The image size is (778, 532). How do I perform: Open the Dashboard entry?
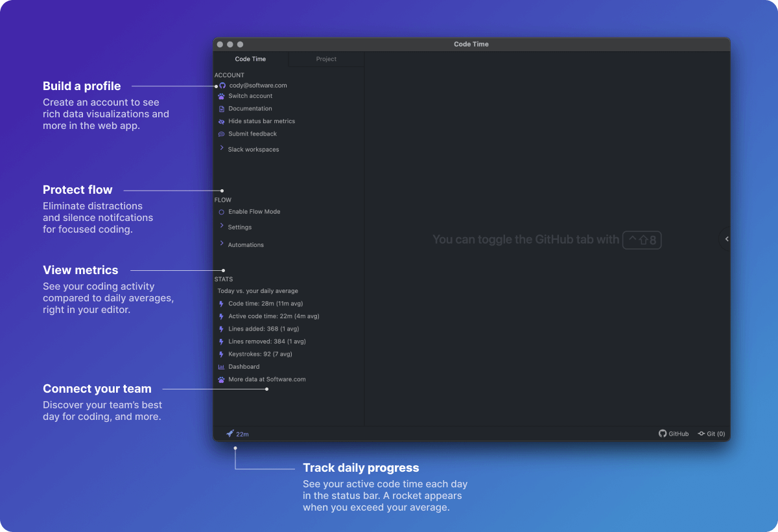[x=244, y=367]
